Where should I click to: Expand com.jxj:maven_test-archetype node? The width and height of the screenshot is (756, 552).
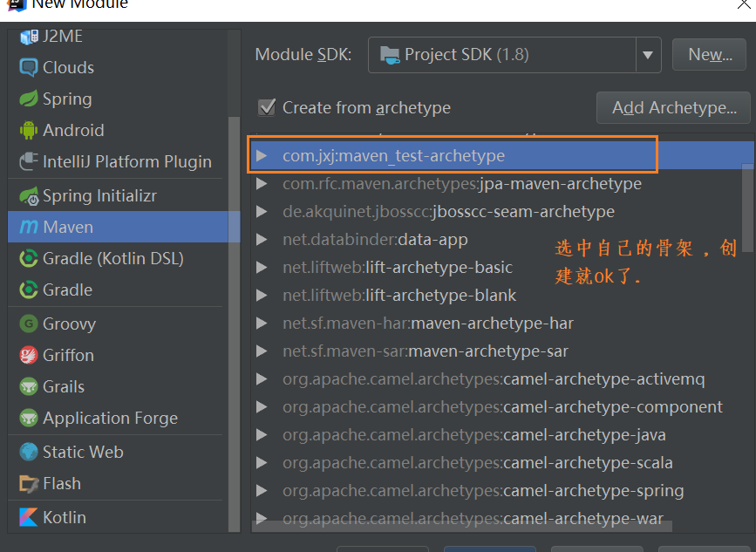[x=262, y=156]
